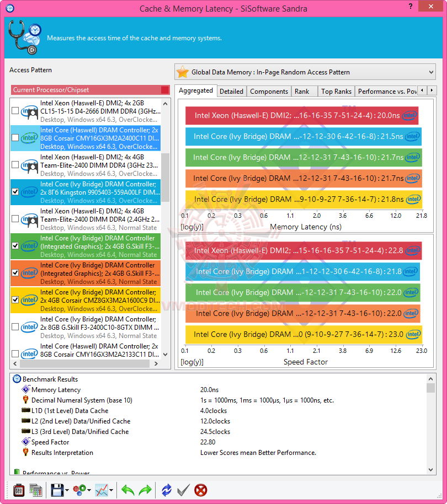The image size is (447, 504).
Task: Click the results panel scroll-up arrow
Action: pos(431,379)
